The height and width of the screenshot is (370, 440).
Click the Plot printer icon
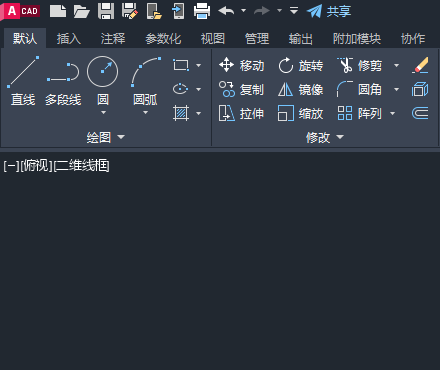[x=202, y=11]
